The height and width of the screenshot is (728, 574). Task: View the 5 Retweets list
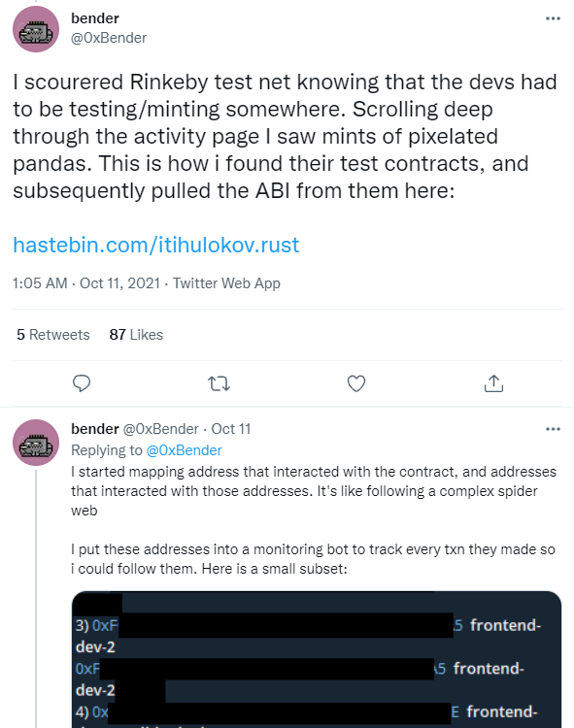[x=53, y=335]
